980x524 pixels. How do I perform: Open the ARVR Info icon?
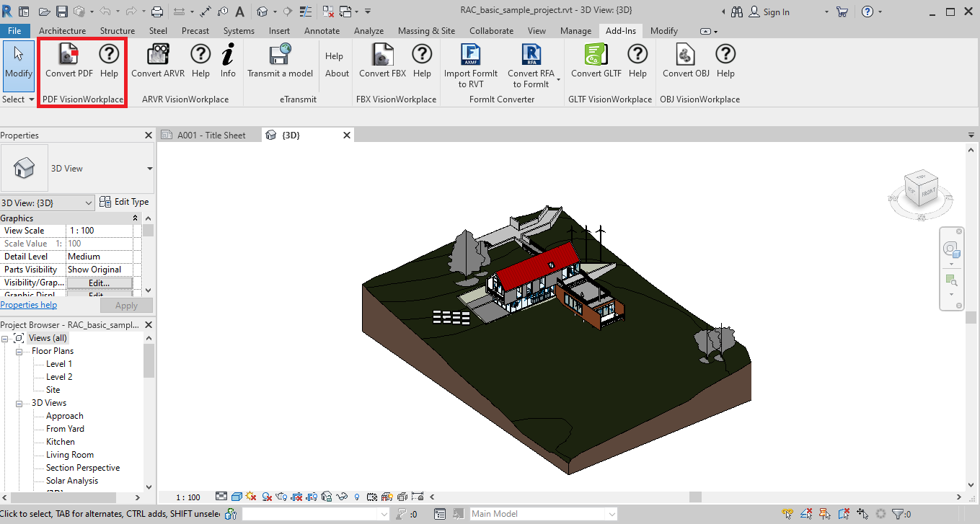pos(228,55)
